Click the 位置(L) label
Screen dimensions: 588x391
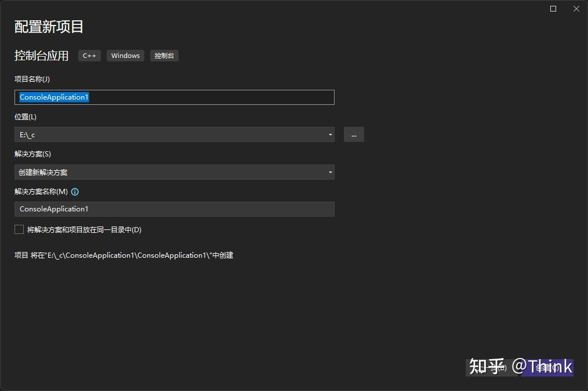26,117
